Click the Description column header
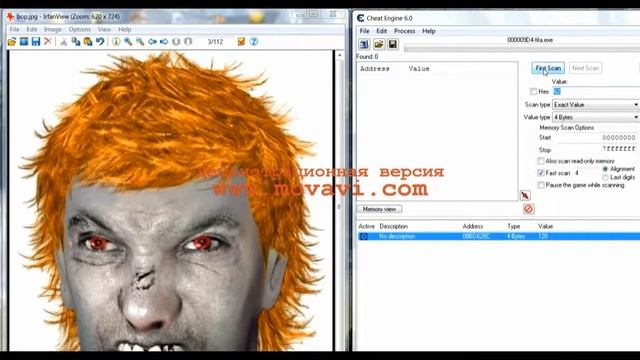This screenshot has height=360, width=640. 393,226
